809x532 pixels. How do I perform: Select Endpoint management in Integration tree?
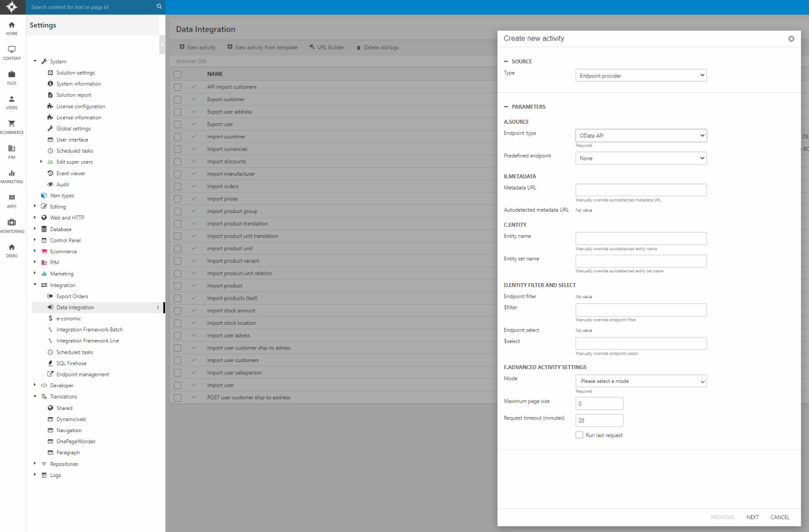(x=82, y=375)
